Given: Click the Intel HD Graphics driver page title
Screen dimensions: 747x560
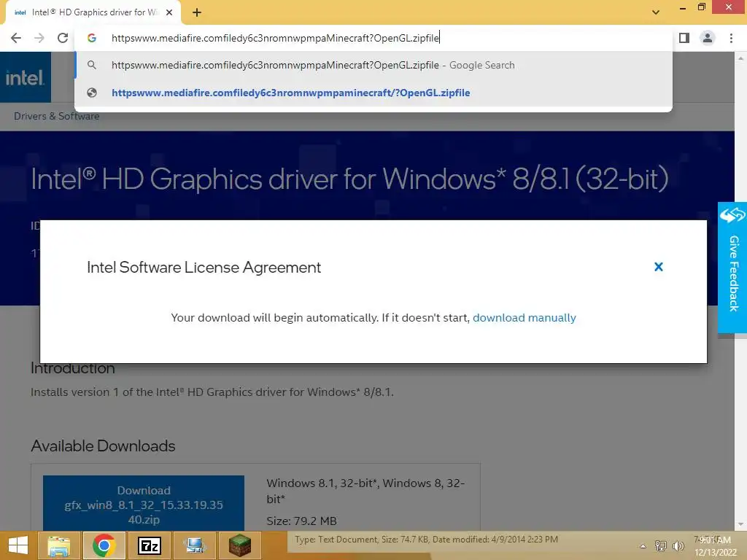Looking at the screenshot, I should pos(349,179).
